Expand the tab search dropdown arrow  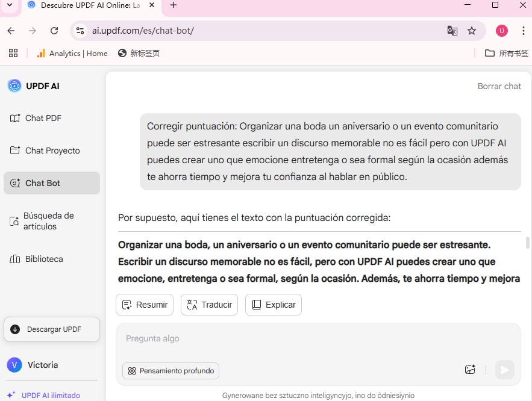click(x=10, y=5)
